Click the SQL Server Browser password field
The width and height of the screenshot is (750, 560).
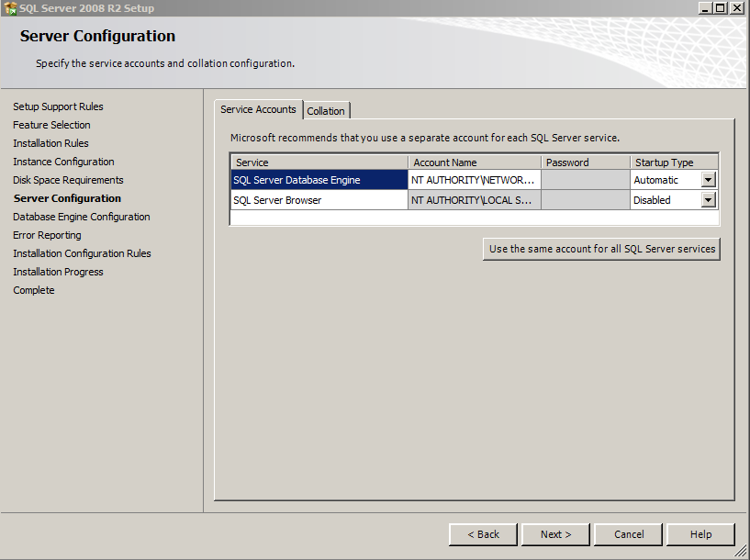(586, 200)
